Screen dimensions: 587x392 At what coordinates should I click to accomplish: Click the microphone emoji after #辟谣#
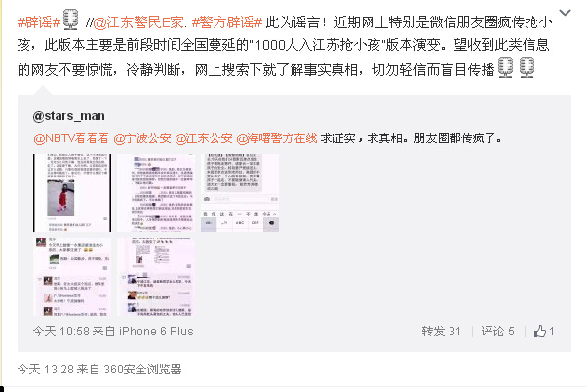[x=70, y=20]
